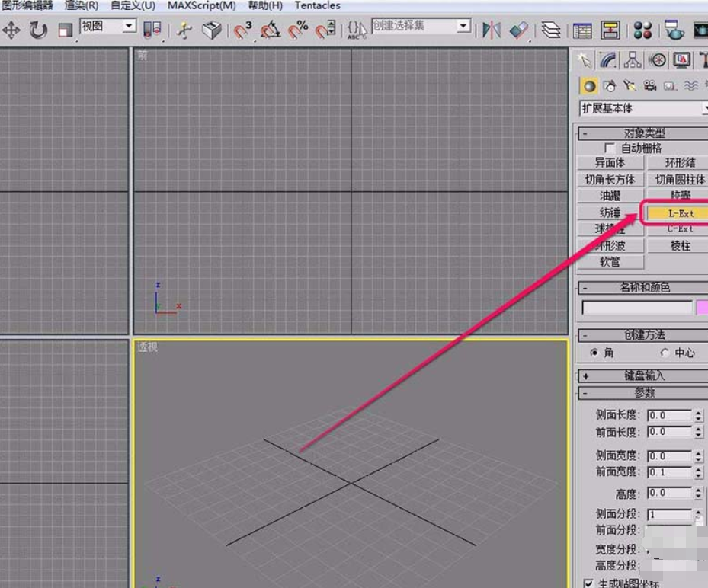The image size is (708, 588).
Task: Select the Lights category icon
Action: point(630,86)
